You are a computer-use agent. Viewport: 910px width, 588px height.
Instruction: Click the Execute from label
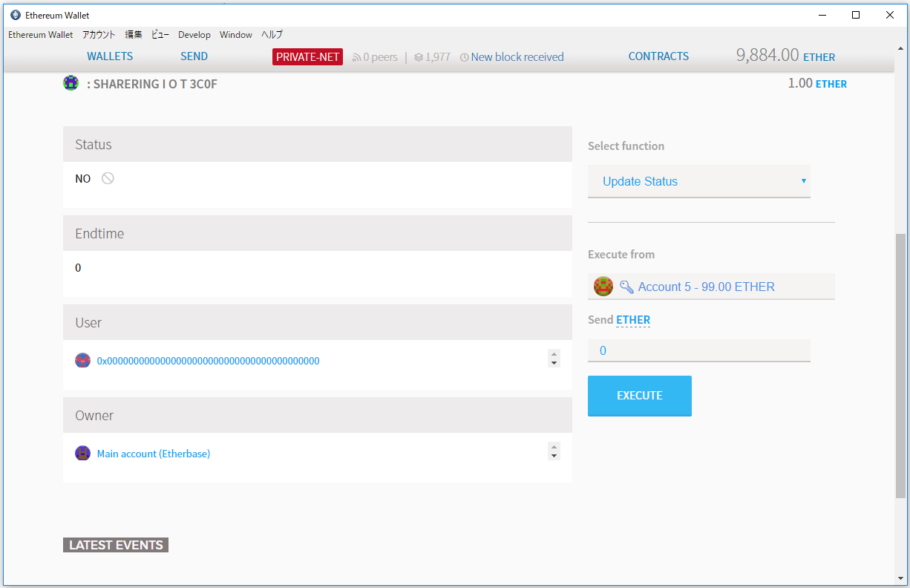(x=621, y=254)
